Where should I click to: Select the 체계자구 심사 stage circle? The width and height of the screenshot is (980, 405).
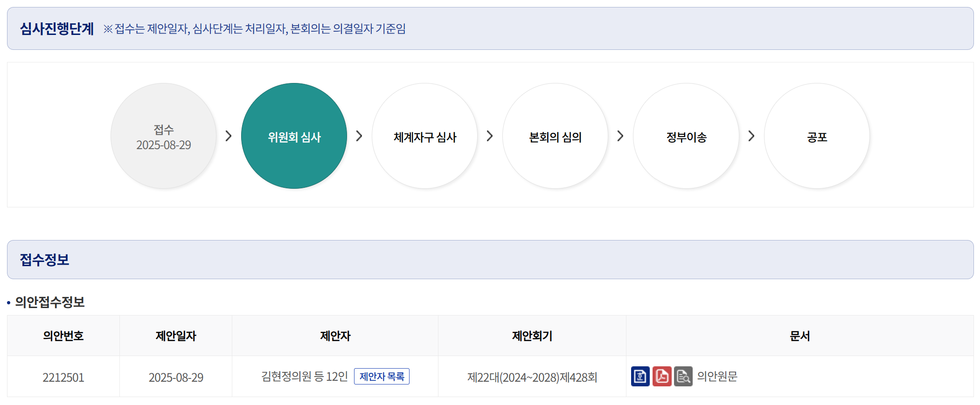424,136
